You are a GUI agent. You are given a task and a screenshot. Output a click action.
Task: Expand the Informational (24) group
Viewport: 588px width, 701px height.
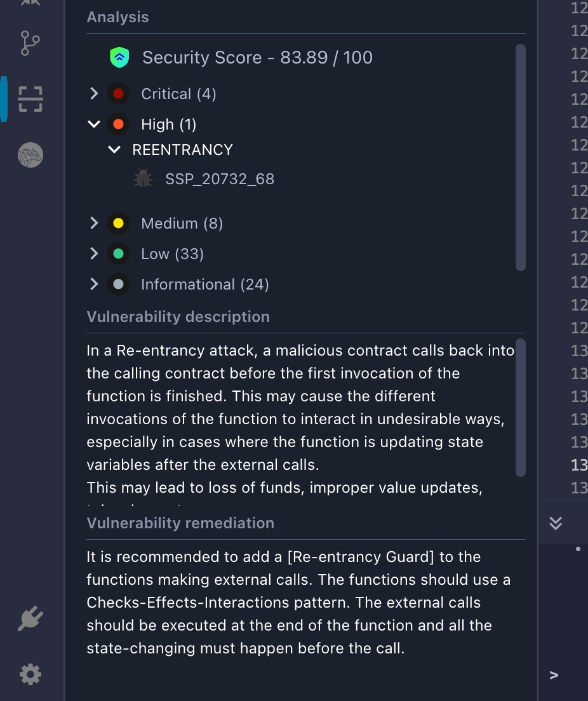[94, 284]
